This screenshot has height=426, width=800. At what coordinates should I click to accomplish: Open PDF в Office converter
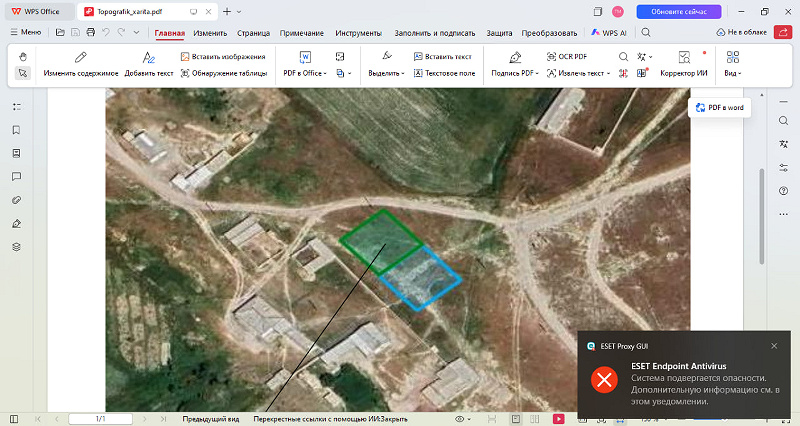click(305, 65)
